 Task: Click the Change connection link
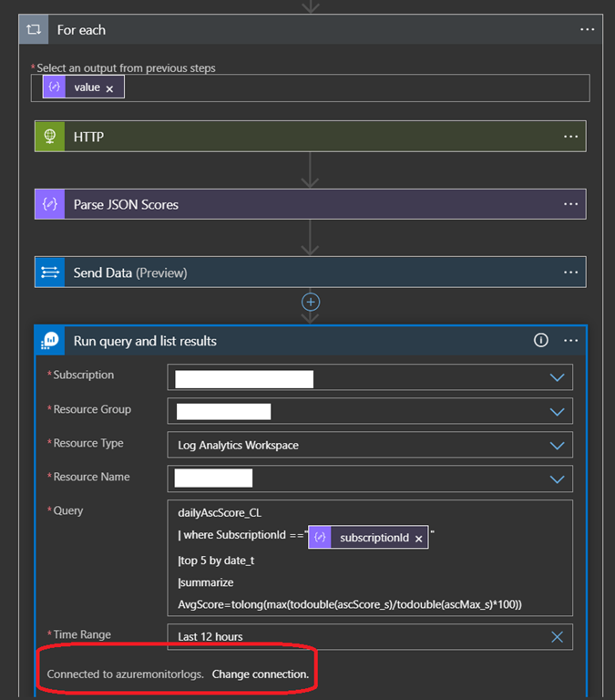click(260, 675)
